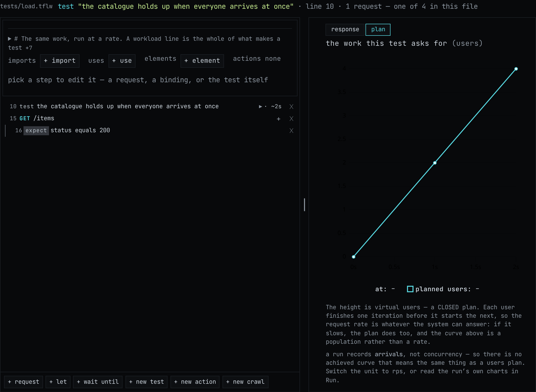
Task: Click the '~2s' duration text
Action: (x=276, y=106)
